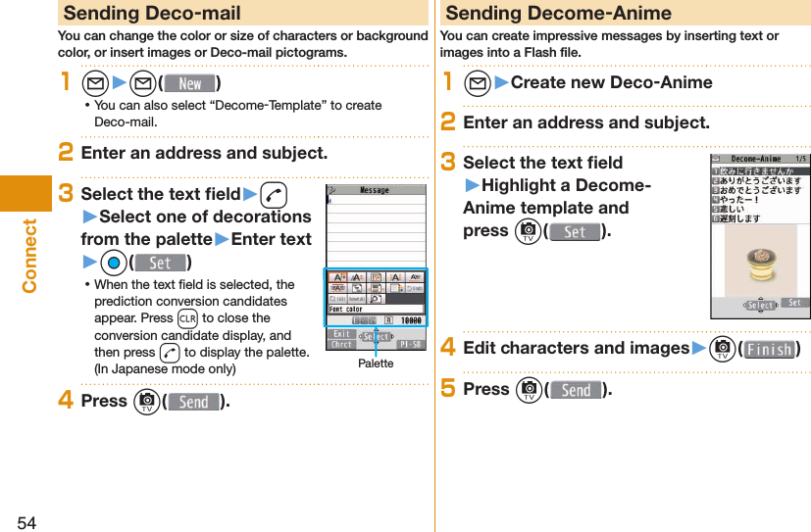811x532 pixels.
Task: Click the Sending Deco-mail heading
Action: click(x=152, y=13)
